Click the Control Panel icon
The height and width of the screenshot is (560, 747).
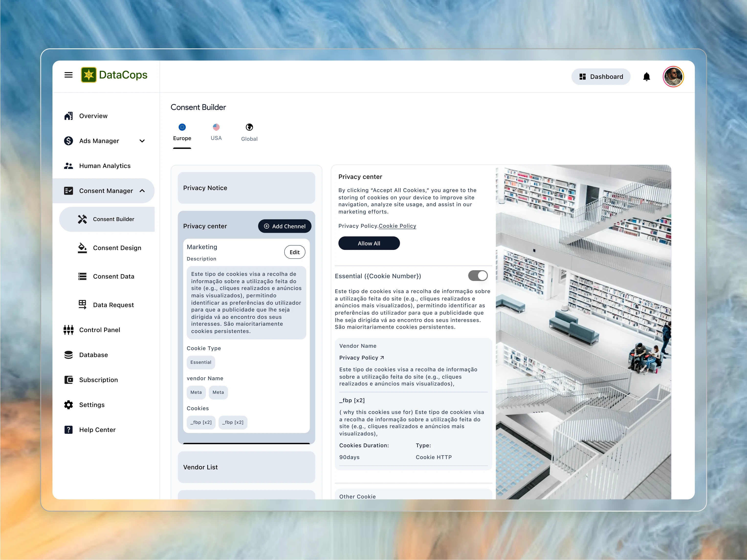click(68, 330)
